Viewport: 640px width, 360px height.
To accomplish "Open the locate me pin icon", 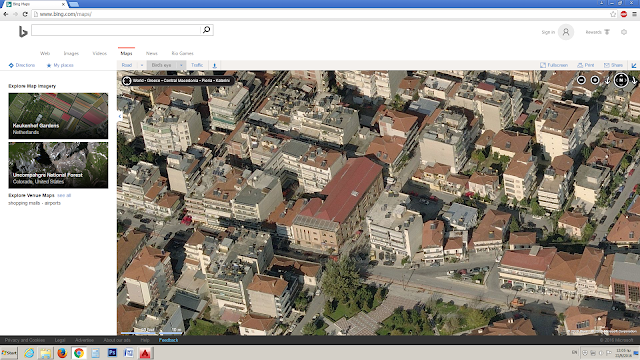I will (x=214, y=65).
